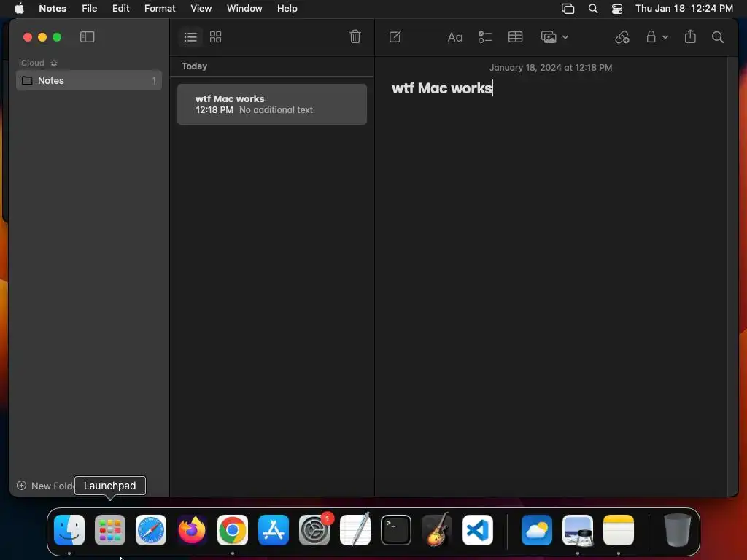Create a new note with compose icon

coord(395,36)
